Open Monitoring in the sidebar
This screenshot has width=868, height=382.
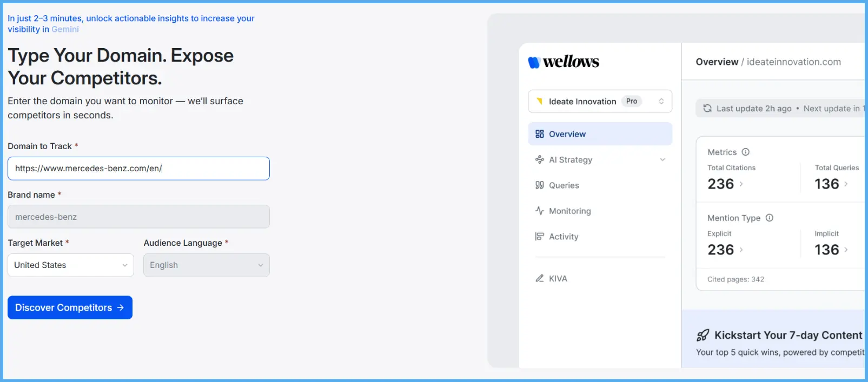pyautogui.click(x=600, y=211)
